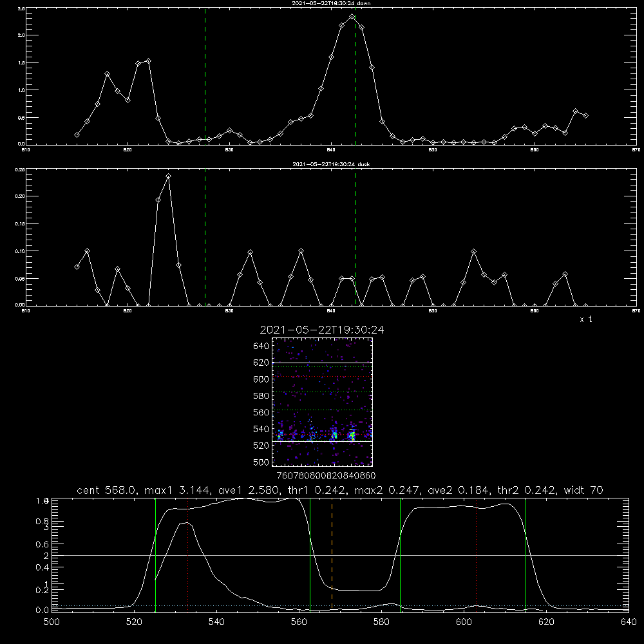
Task: Click the '580' x-axis label of the bottom plot
Action: [381, 622]
